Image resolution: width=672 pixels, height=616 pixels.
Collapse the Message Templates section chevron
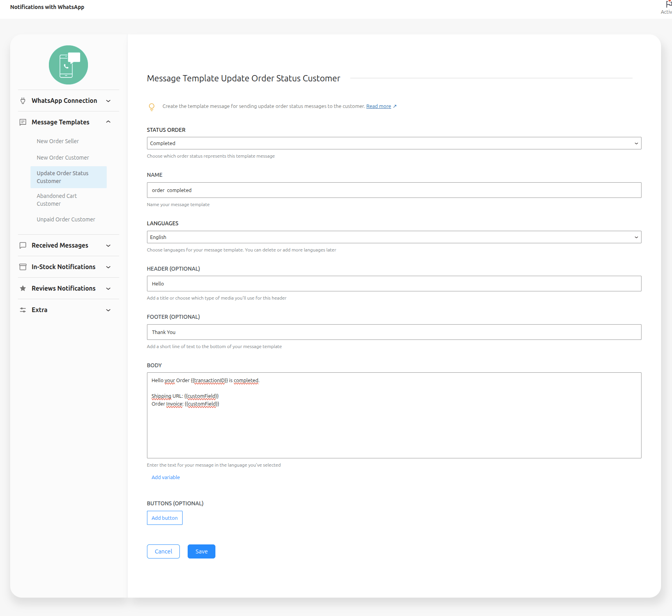click(x=108, y=122)
